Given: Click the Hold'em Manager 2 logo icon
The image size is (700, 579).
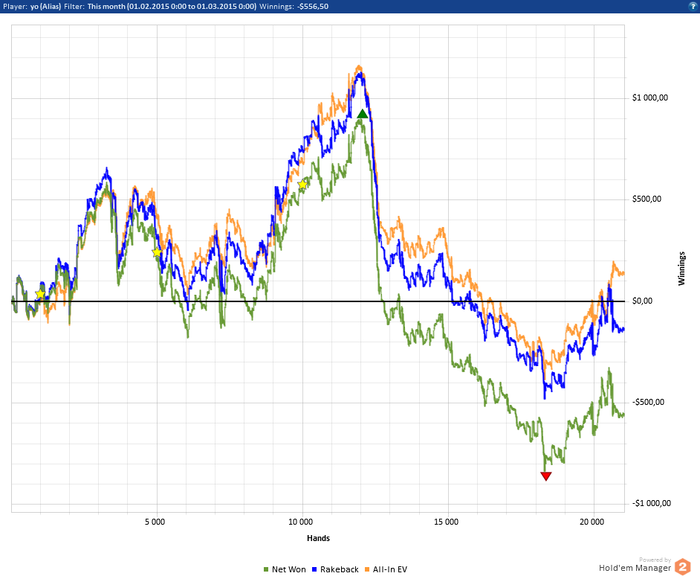Looking at the screenshot, I should (x=682, y=567).
